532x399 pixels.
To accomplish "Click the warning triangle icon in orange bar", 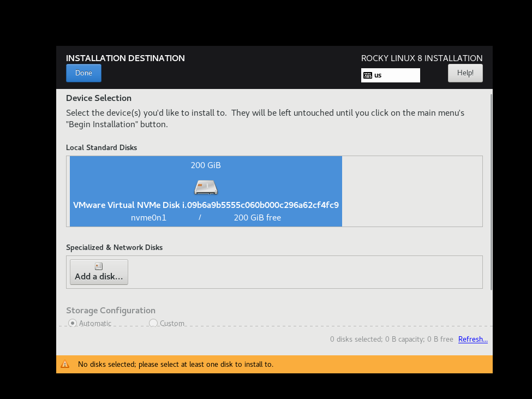I will [x=65, y=365].
